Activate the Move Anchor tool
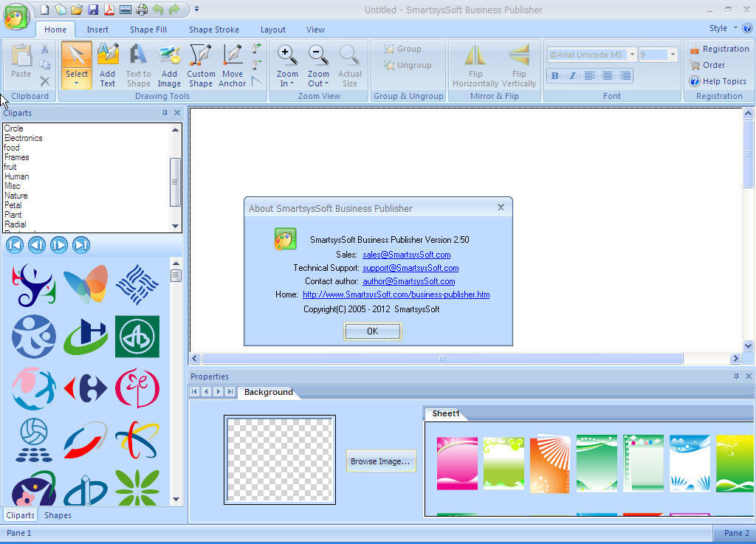 point(233,64)
